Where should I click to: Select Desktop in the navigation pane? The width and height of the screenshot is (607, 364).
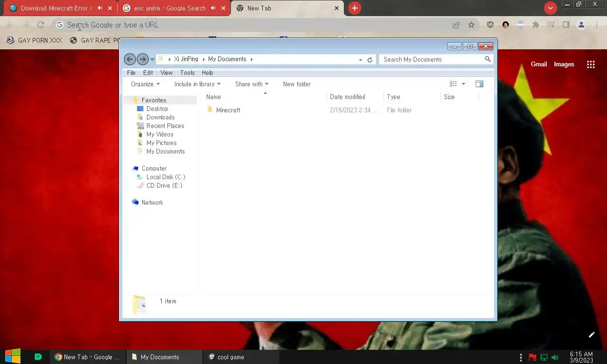(157, 109)
